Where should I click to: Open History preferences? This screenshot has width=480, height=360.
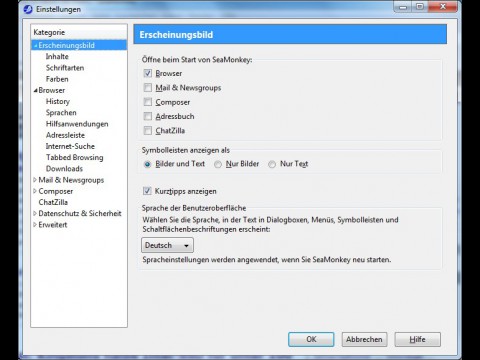click(x=58, y=102)
